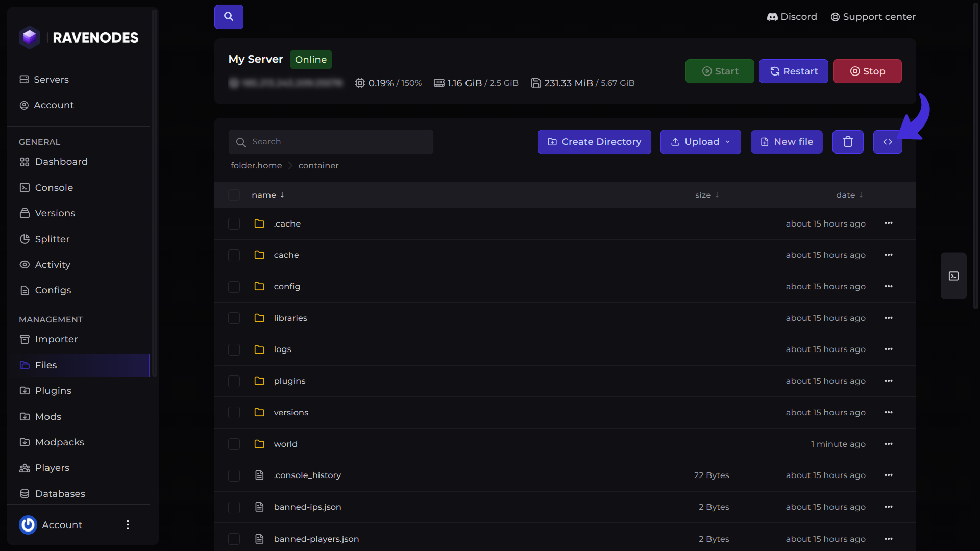
Task: Open the .cache folder icon
Action: (x=259, y=223)
